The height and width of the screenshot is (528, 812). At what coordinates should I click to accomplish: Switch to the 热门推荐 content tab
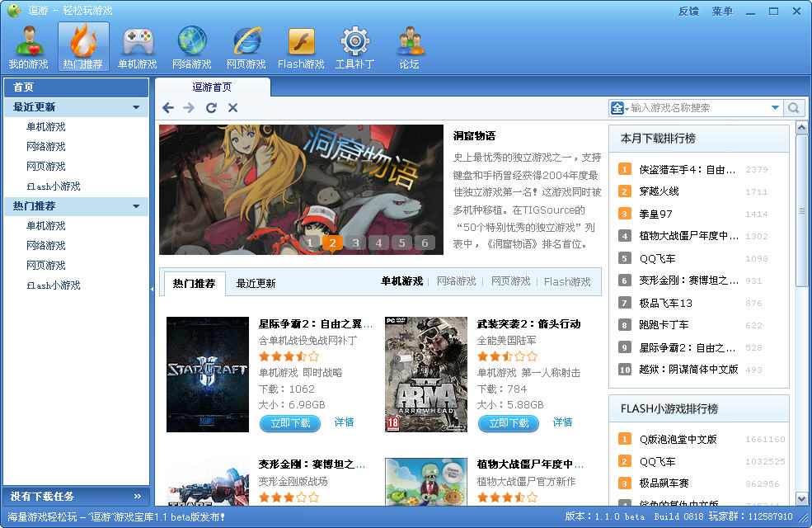(x=194, y=284)
